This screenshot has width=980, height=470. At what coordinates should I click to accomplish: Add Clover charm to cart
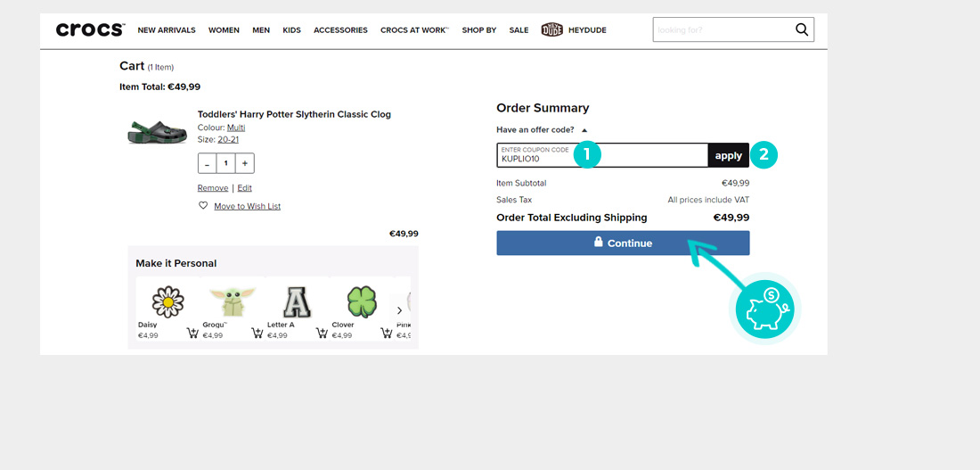[x=387, y=333]
